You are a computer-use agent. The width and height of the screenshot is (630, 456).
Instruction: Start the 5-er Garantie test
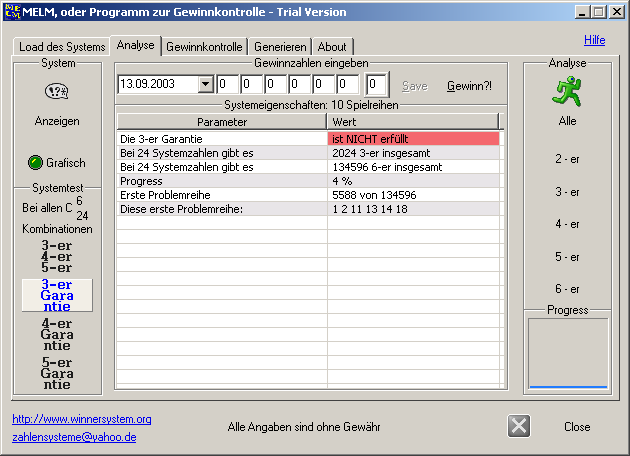click(57, 373)
